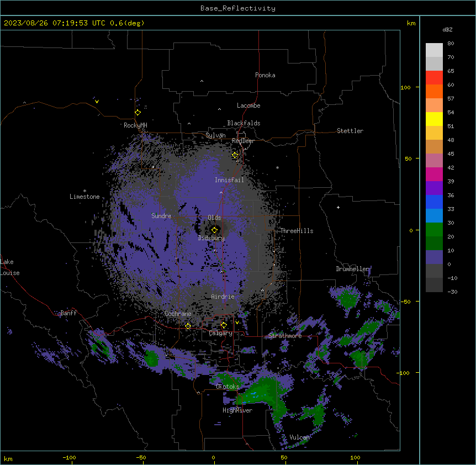Click the Sundre town label

(x=161, y=216)
